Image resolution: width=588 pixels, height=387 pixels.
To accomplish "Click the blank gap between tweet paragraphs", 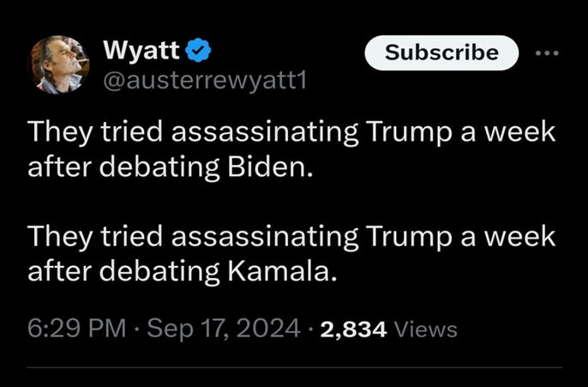I will (x=291, y=202).
